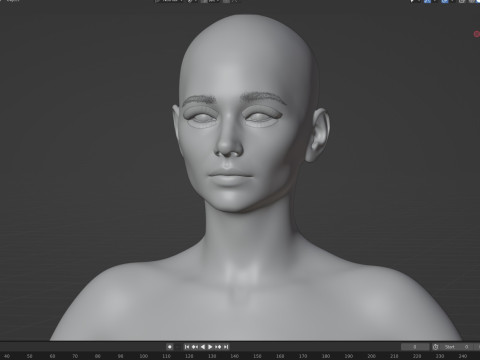The height and width of the screenshot is (360, 480).
Task: Toggle the preview range clock icon
Action: click(435, 347)
